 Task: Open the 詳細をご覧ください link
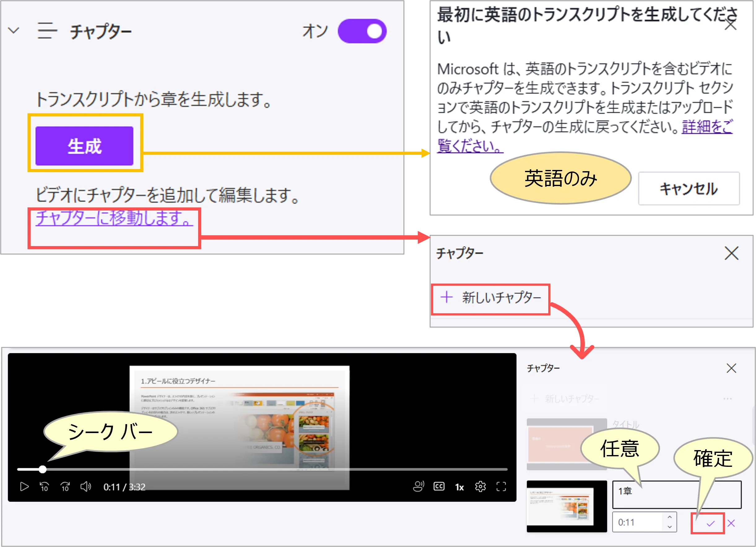coord(707,127)
